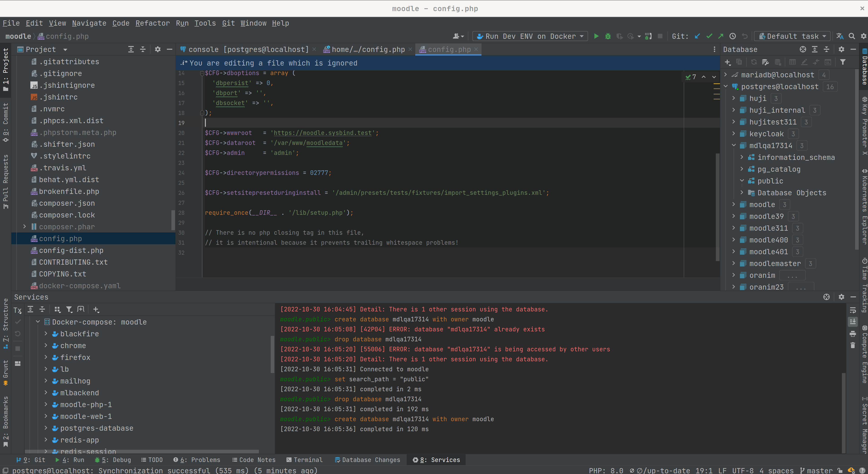Jump to next highlighted problem arrow
The height and width of the screenshot is (474, 868).
tap(714, 77)
